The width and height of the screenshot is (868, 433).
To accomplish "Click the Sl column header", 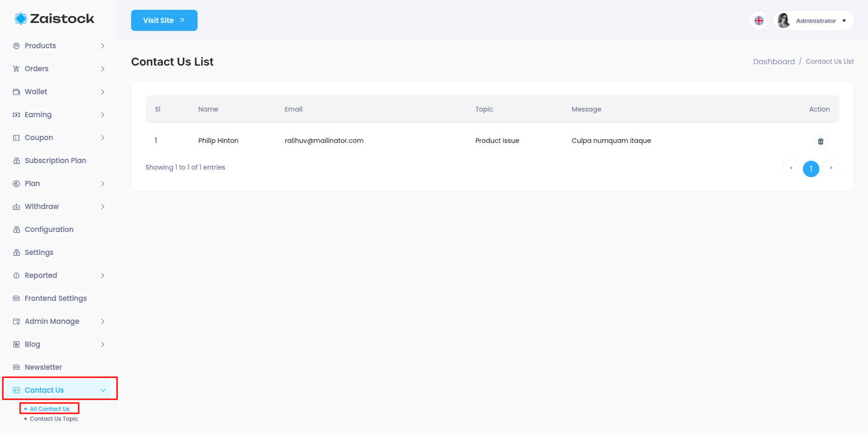I will [x=158, y=109].
